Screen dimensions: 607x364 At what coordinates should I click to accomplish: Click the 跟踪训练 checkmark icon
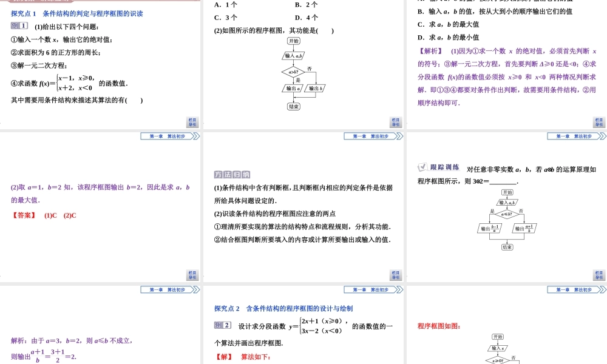(422, 167)
